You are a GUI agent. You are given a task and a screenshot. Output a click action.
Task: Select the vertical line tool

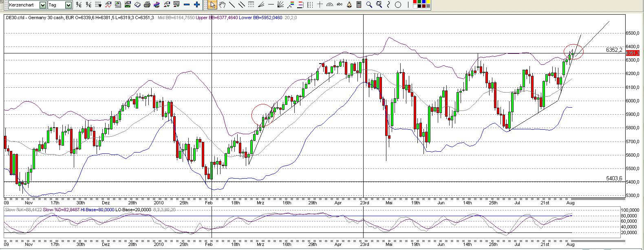[x=408, y=4]
